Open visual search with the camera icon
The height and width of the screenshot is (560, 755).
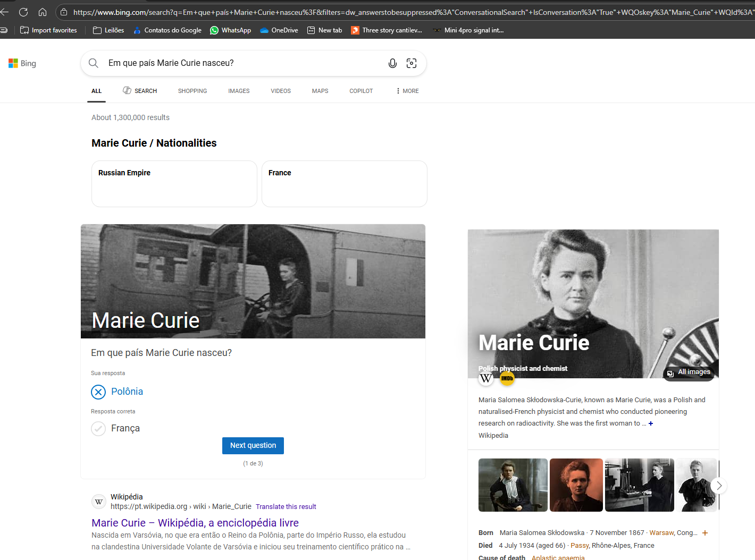tap(412, 63)
